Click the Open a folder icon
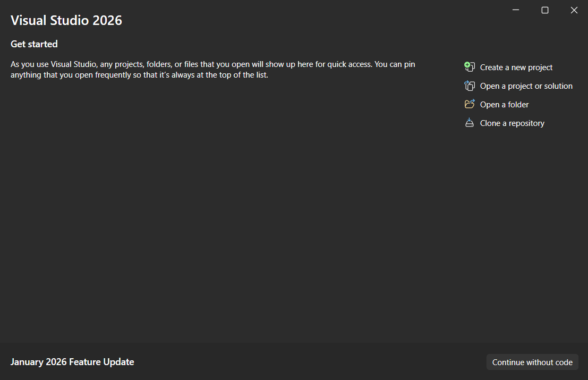This screenshot has height=380, width=588. tap(469, 104)
